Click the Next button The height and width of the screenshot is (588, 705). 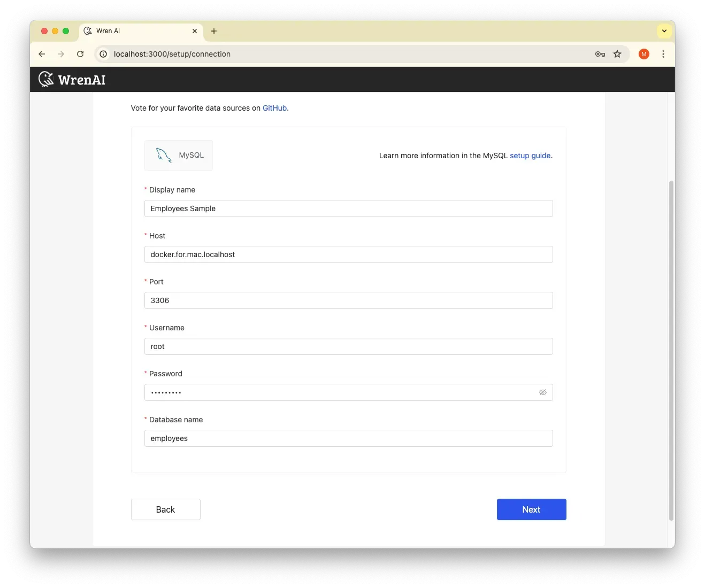coord(532,509)
